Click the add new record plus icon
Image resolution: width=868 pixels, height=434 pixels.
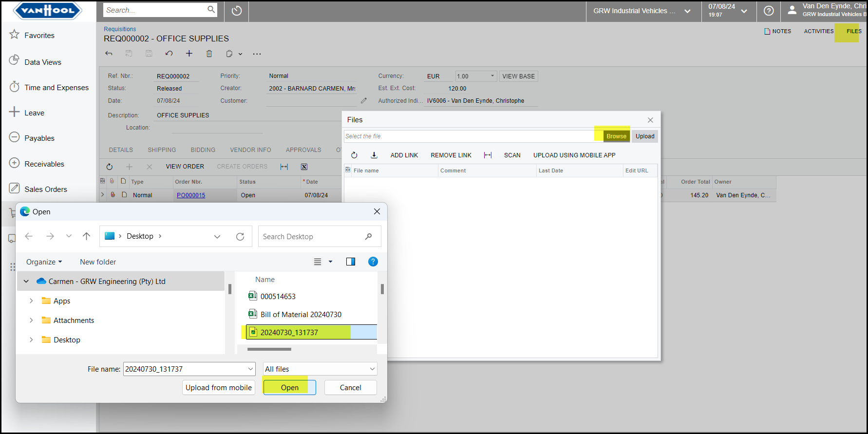[189, 54]
